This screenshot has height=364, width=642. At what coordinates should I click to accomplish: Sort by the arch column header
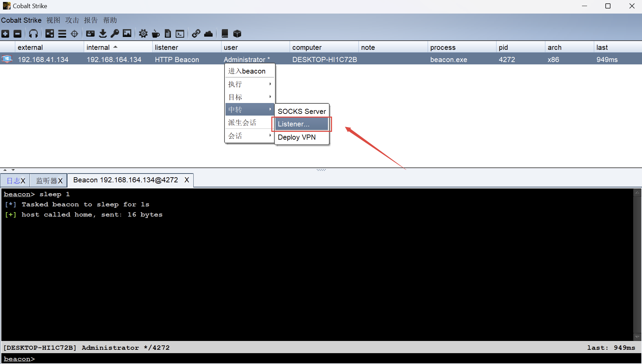click(569, 47)
